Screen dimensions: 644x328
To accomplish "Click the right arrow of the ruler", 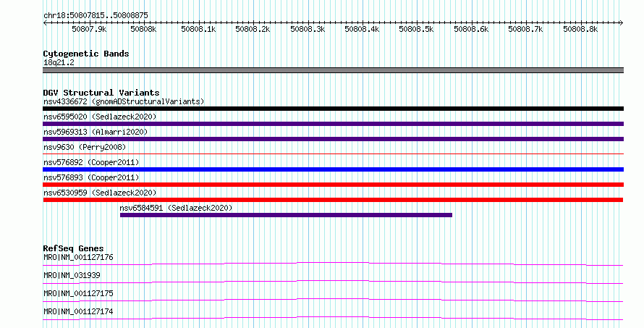I will click(621, 23).
